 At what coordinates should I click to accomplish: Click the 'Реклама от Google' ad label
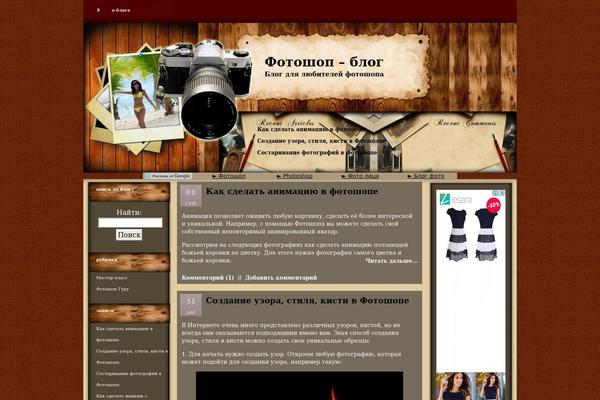click(168, 176)
